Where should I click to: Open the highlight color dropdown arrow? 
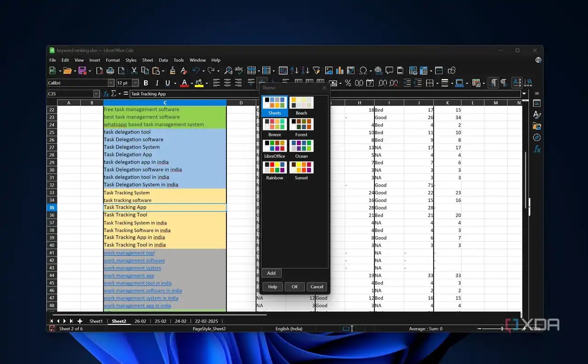[207, 83]
